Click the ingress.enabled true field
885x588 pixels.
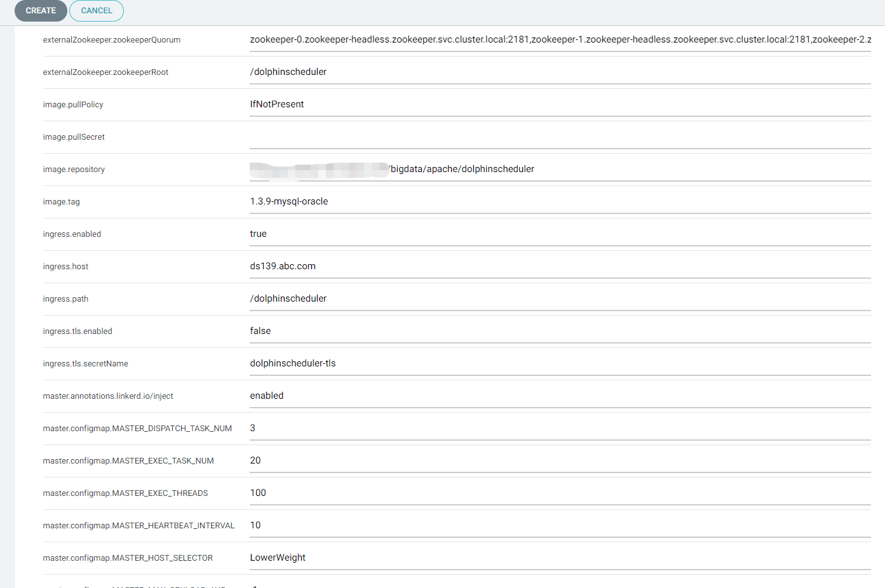pos(559,234)
